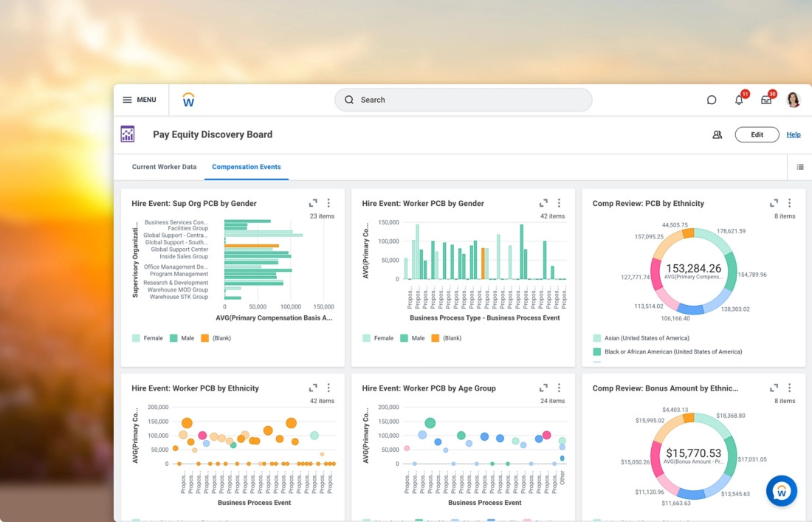Open the chat messages bubble icon
812x522 pixels.
711,100
